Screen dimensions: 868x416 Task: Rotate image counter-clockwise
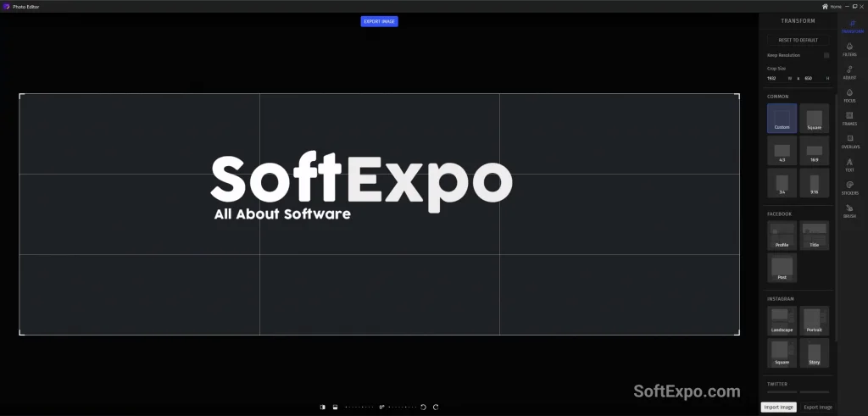(x=424, y=408)
